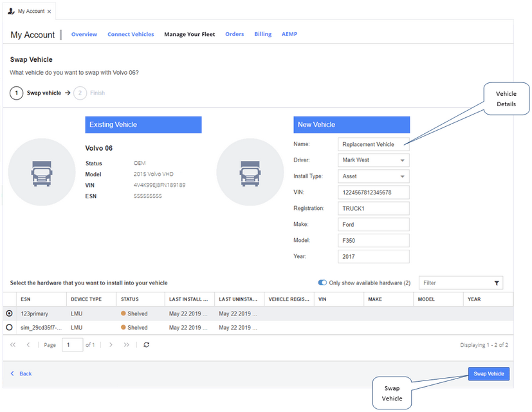Go to first page arrow
The height and width of the screenshot is (412, 532).
[x=13, y=345]
